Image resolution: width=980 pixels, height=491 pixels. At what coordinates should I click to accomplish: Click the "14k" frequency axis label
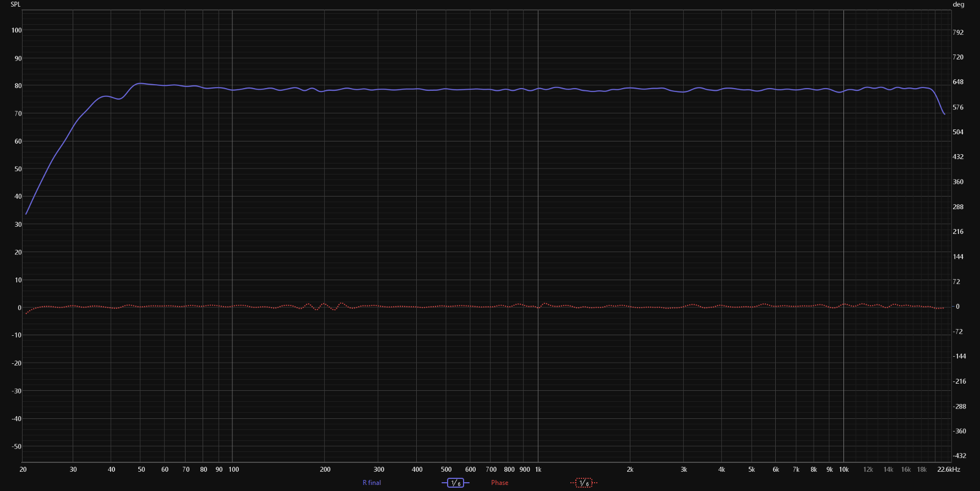[889, 470]
